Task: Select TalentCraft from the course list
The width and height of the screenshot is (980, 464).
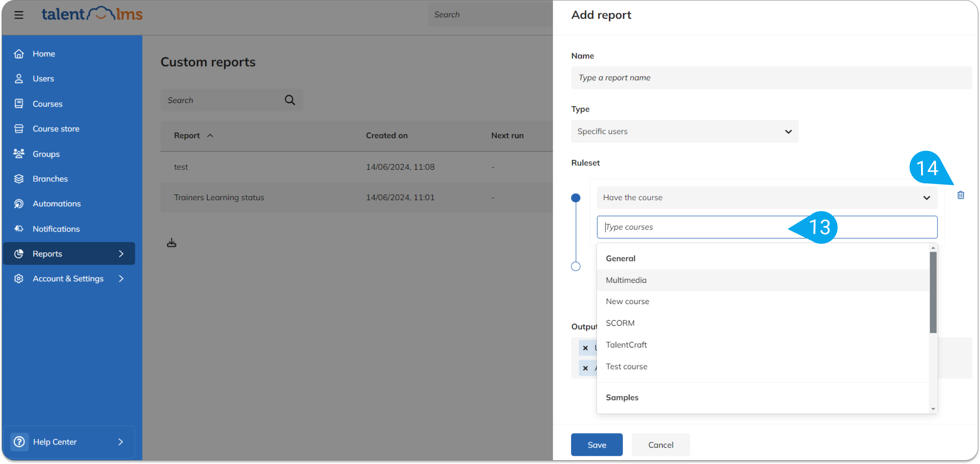Action: coord(763,345)
